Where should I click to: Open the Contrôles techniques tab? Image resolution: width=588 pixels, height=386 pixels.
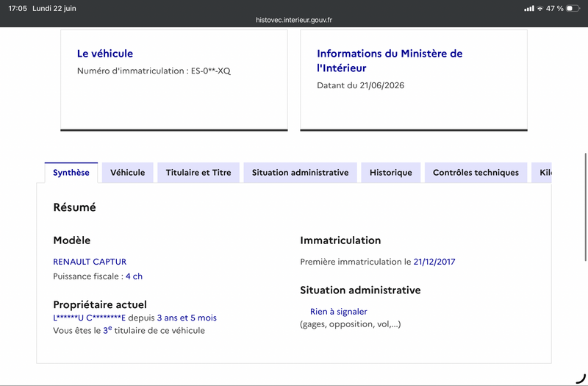pos(476,173)
